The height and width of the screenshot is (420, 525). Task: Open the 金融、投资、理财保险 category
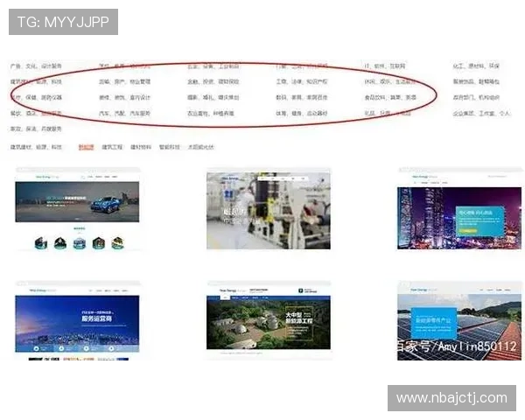(x=213, y=81)
